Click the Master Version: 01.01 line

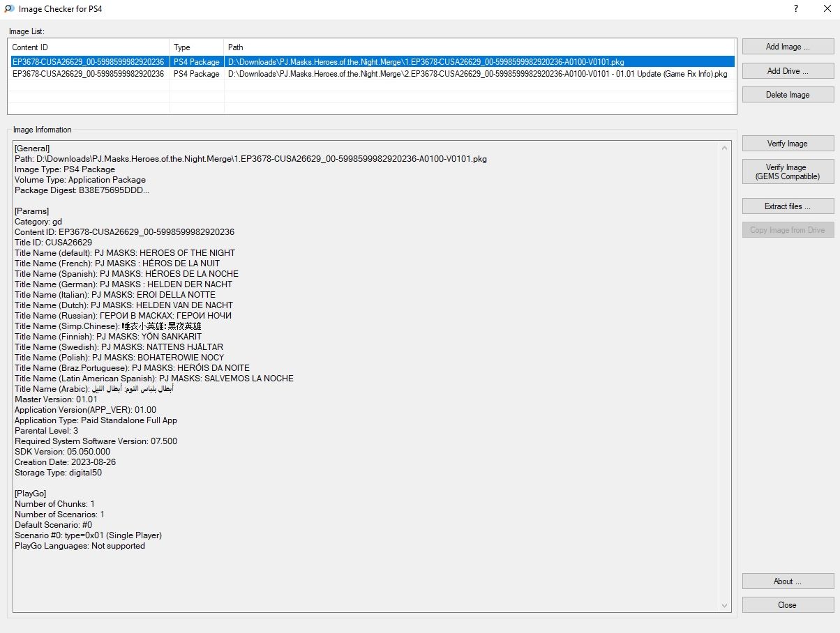pos(57,399)
